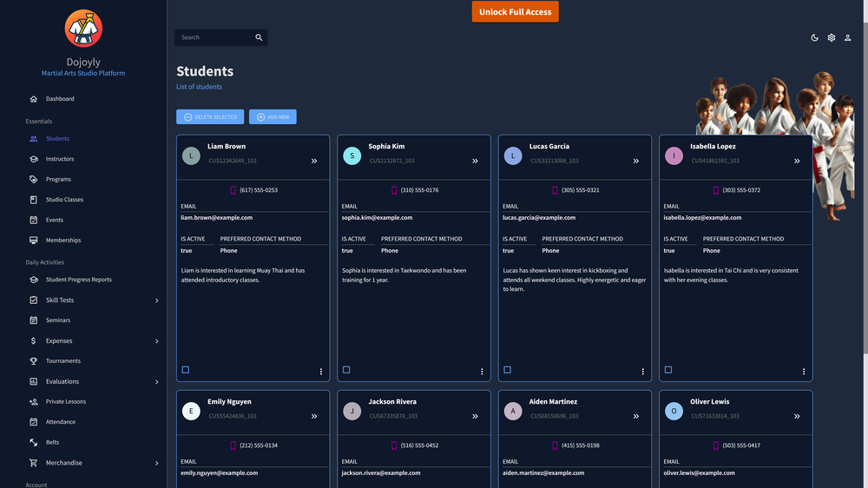
Task: Open Jackson Rivera details double-arrow
Action: tap(475, 417)
